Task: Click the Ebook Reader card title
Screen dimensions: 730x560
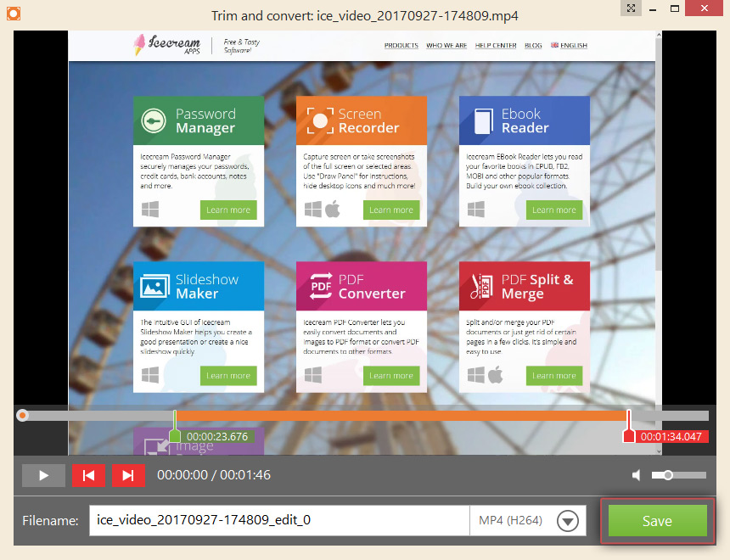Action: pyautogui.click(x=525, y=121)
